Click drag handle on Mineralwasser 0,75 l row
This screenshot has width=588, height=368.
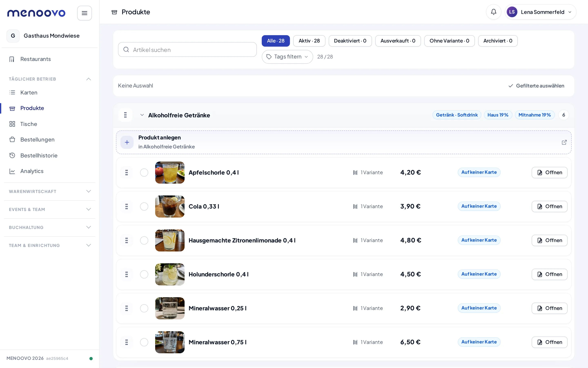(126, 342)
